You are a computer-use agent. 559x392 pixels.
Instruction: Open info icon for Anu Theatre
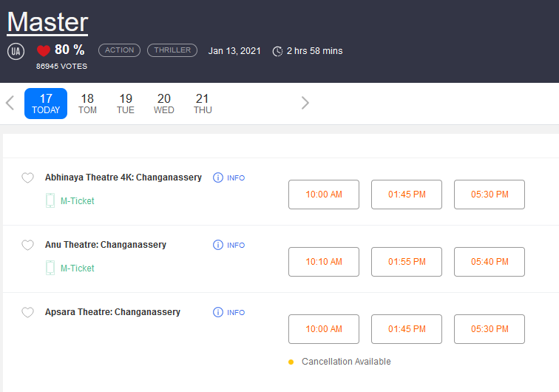218,245
